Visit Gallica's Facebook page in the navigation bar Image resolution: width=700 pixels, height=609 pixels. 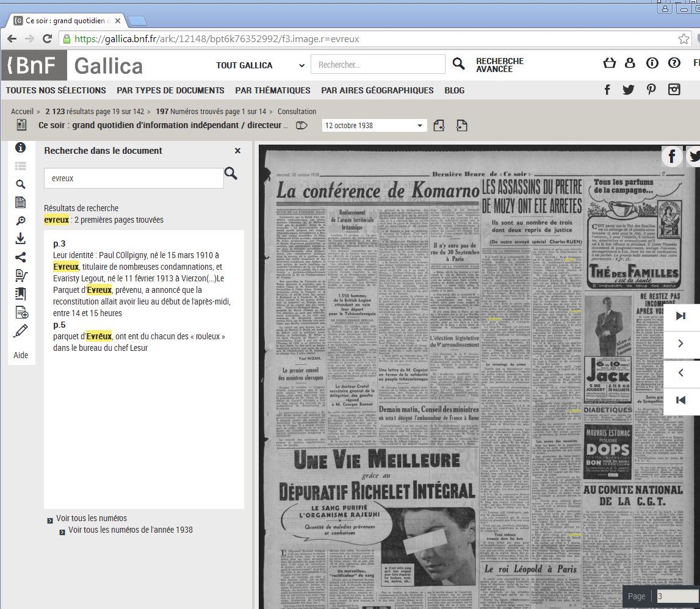point(607,90)
